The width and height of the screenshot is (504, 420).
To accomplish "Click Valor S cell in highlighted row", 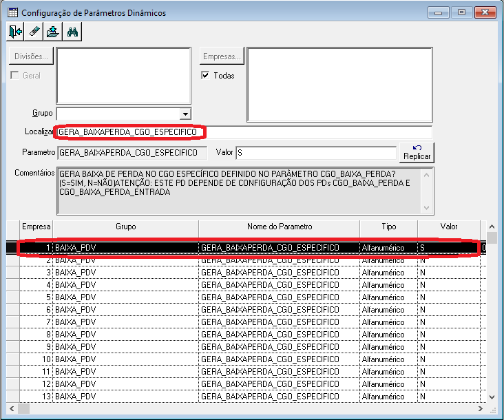I will click(x=449, y=247).
